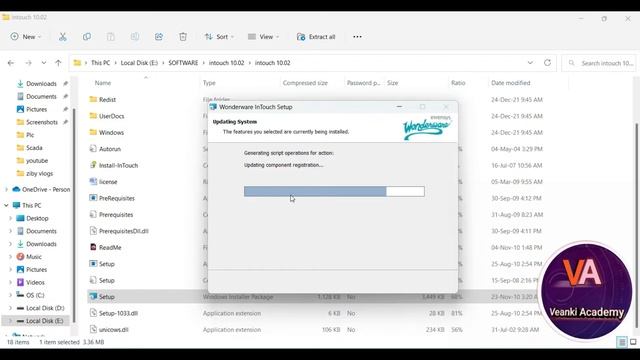Sort by Type column header

209,83
